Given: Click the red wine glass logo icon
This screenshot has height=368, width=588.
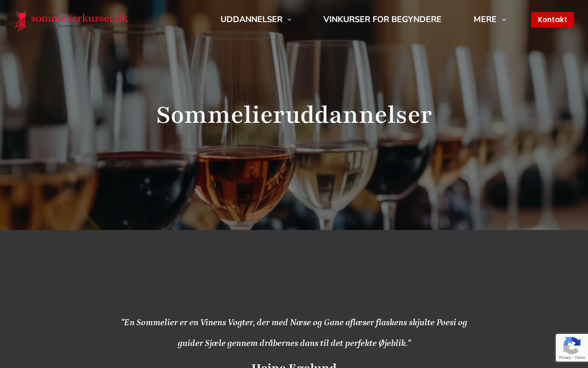Looking at the screenshot, I should tap(21, 21).
